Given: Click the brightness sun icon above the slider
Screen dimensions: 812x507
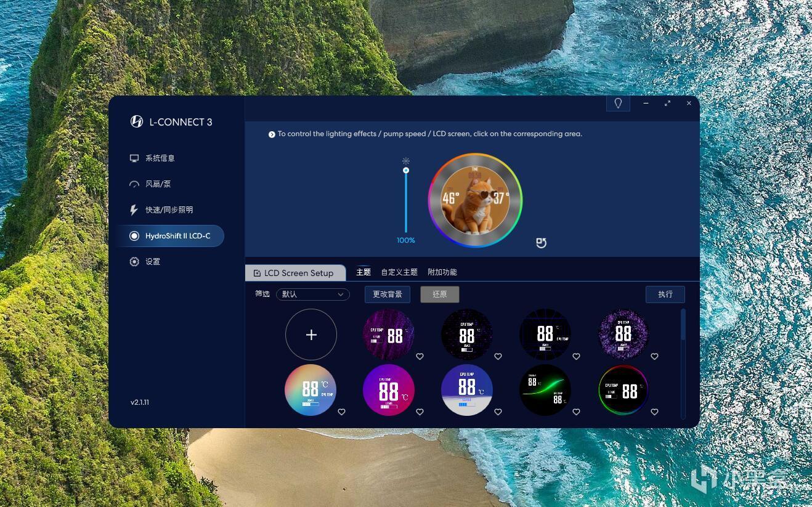Looking at the screenshot, I should coord(406,161).
